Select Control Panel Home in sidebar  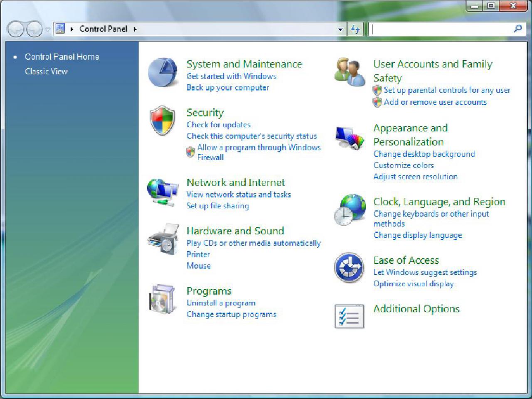(x=62, y=57)
